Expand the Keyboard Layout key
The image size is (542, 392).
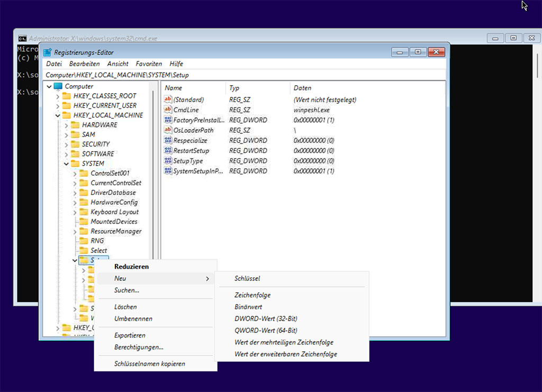pyautogui.click(x=75, y=213)
